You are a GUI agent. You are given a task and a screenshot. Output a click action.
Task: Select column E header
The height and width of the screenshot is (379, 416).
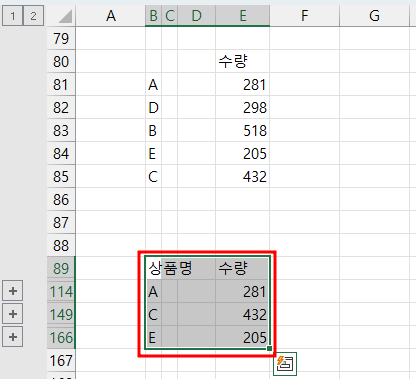coord(243,16)
